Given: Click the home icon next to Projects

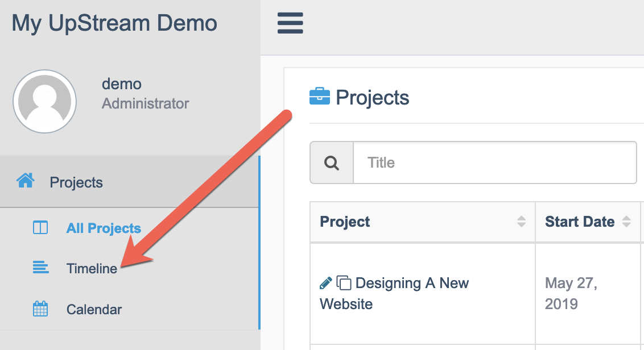Looking at the screenshot, I should coord(25,182).
